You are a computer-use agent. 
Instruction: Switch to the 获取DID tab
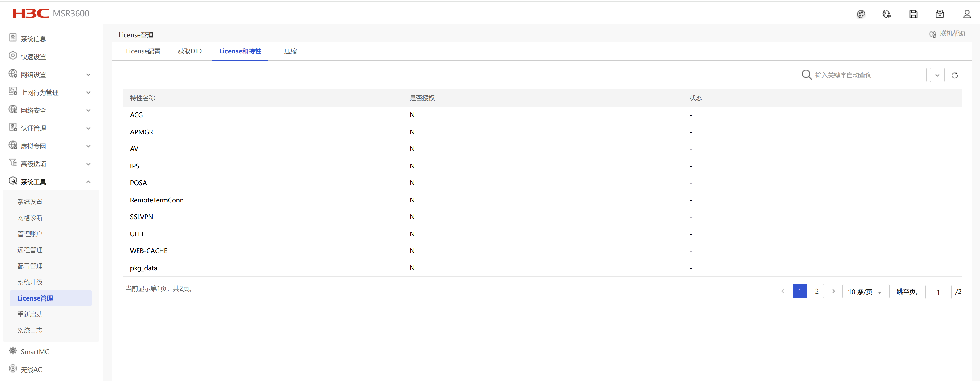tap(189, 51)
